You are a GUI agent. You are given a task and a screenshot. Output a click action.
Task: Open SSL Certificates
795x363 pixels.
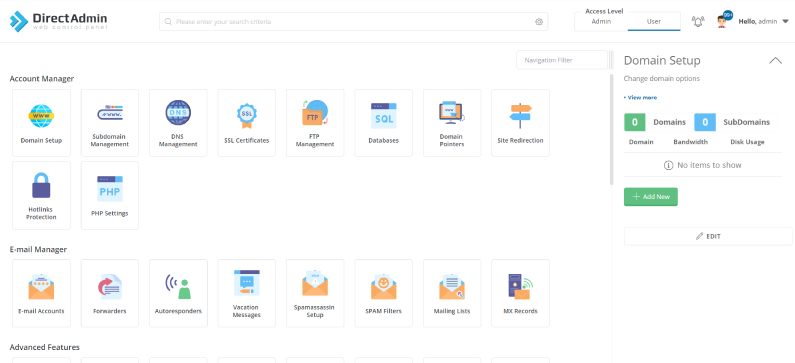coord(246,123)
